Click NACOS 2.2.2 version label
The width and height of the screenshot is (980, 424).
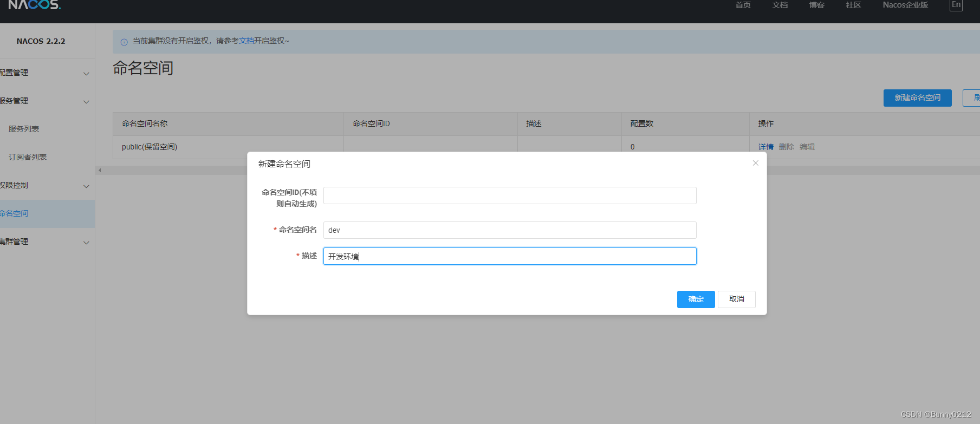coord(41,41)
